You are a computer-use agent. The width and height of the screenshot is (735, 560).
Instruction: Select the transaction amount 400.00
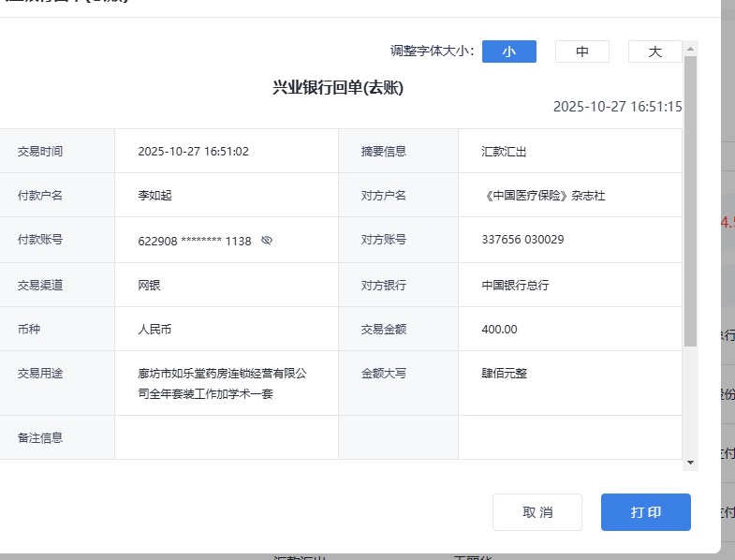point(499,329)
